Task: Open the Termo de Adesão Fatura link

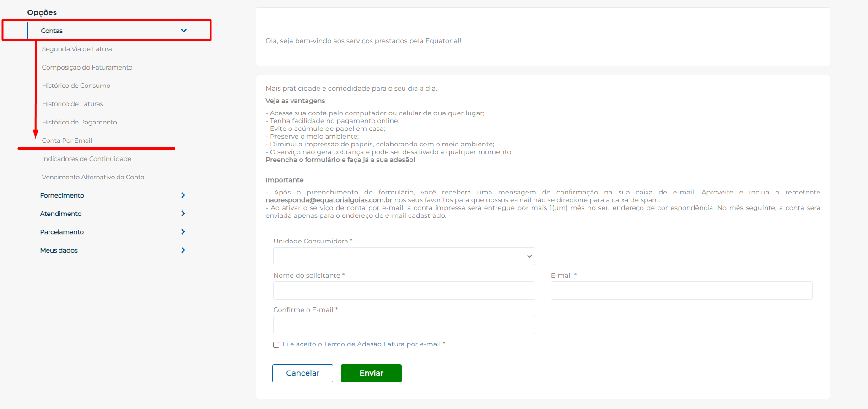Action: (382, 344)
